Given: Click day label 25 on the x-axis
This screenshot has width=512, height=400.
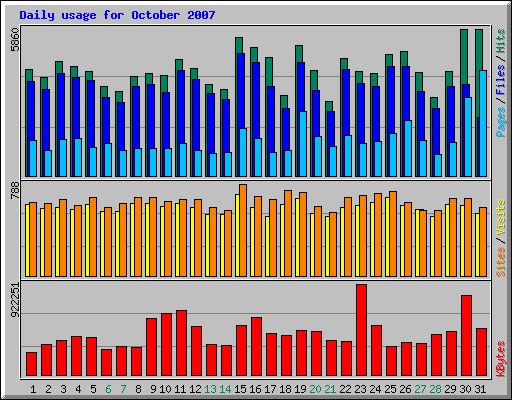Looking at the screenshot, I should pyautogui.click(x=390, y=389).
